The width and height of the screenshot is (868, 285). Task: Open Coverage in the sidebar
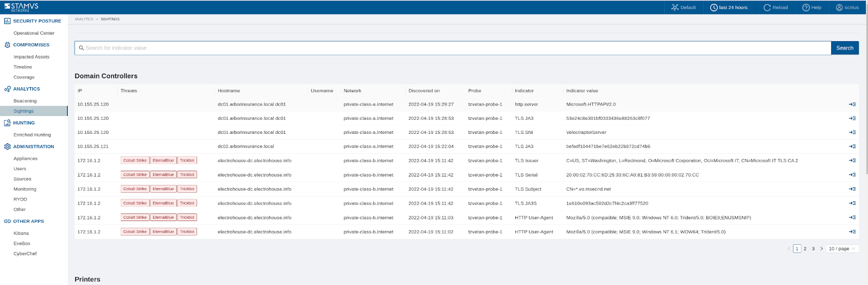[x=24, y=77]
